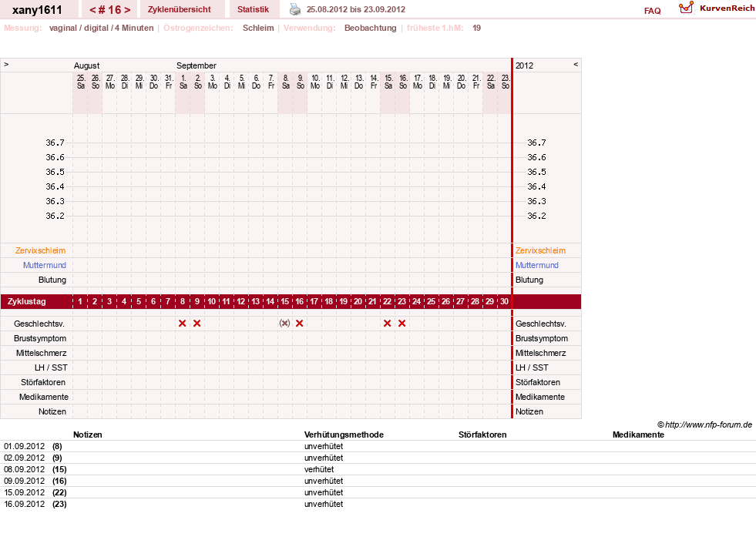Click the Notizen column header in the table

click(88, 435)
